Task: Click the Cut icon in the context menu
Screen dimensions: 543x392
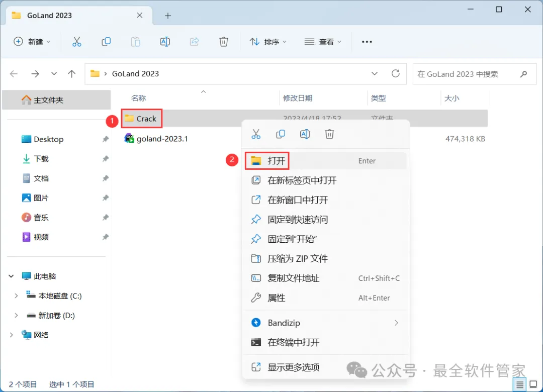Action: (x=256, y=134)
